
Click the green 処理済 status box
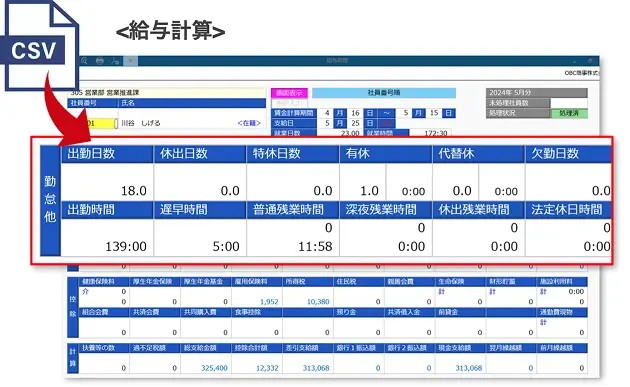pyautogui.click(x=569, y=113)
